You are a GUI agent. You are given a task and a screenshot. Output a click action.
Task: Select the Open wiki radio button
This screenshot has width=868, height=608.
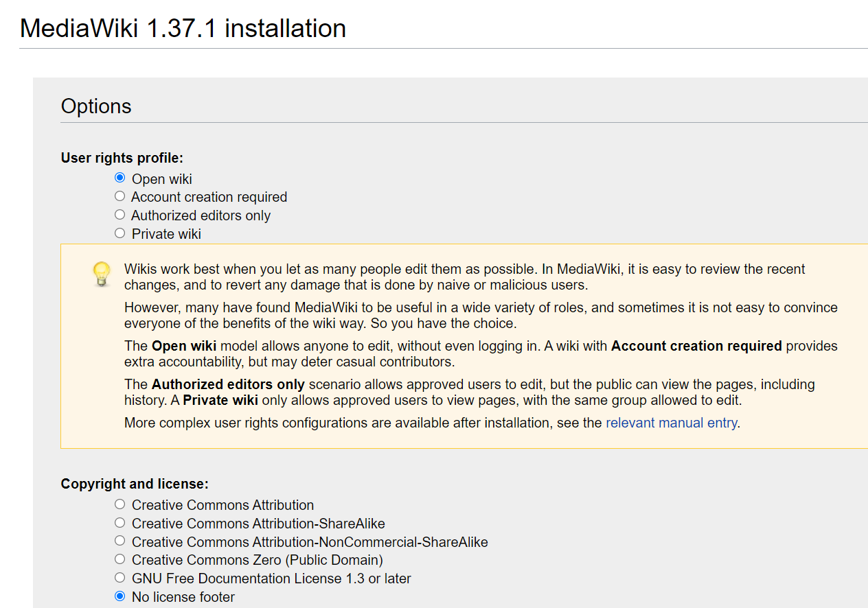tap(119, 177)
